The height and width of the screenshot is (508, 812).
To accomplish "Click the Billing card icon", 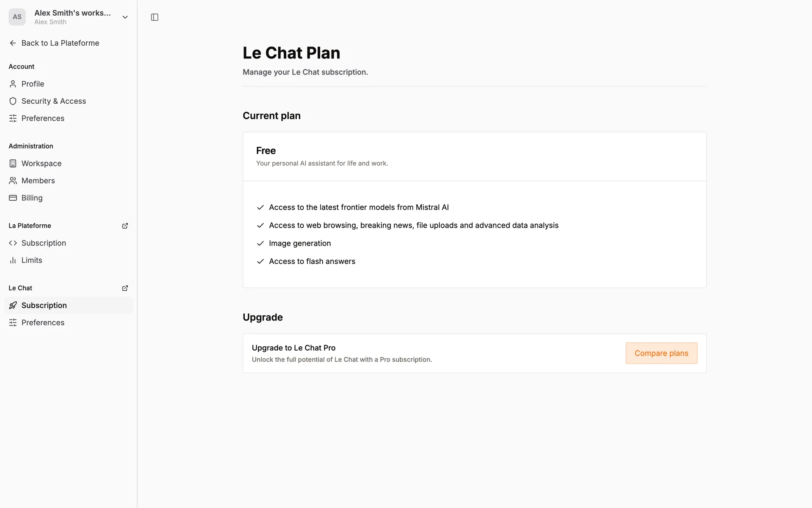I will (13, 198).
